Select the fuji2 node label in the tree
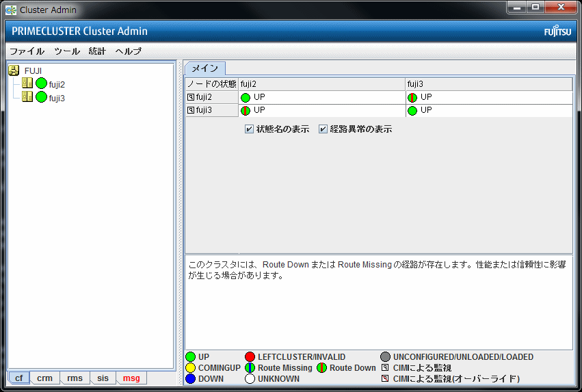Image resolution: width=582 pixels, height=392 pixels. click(x=57, y=85)
